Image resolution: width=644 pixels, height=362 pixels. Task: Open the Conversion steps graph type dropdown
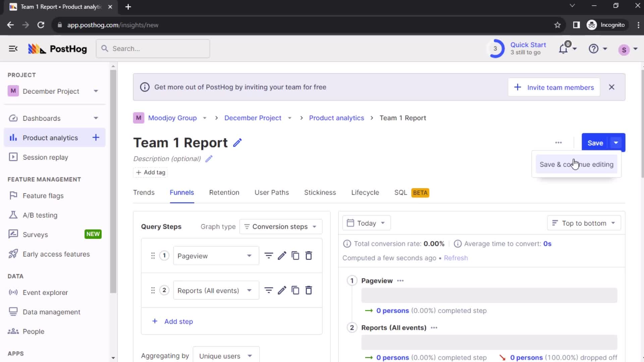coord(281,227)
